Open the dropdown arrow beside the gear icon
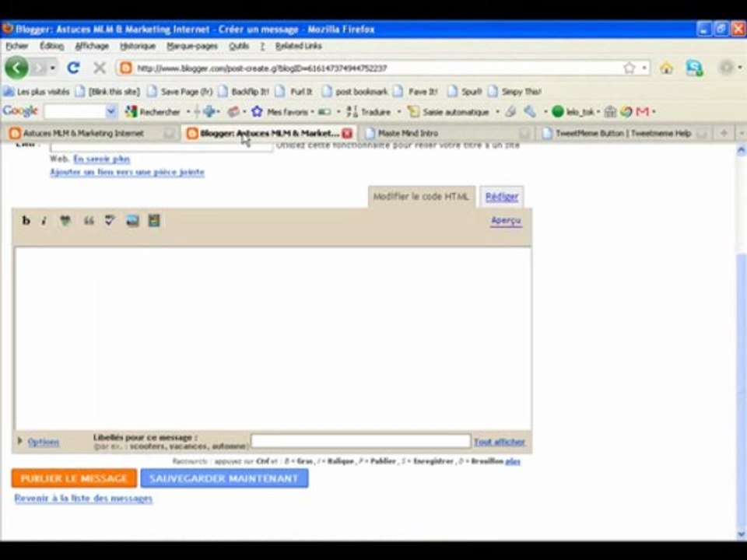 740,68
